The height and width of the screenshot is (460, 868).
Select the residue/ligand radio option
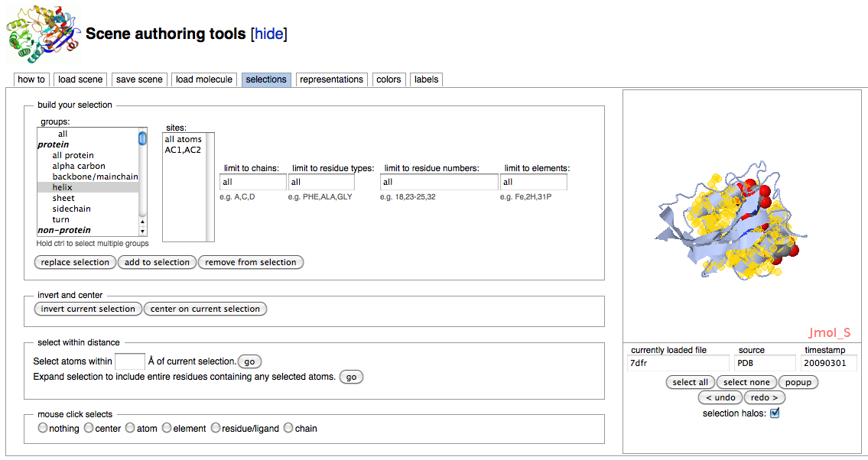click(x=216, y=428)
